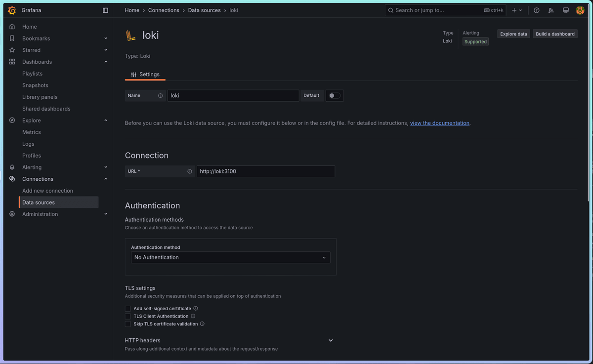Screen dimensions: 593x364
Task: Open Library panels in the sidebar
Action: [x=40, y=97]
